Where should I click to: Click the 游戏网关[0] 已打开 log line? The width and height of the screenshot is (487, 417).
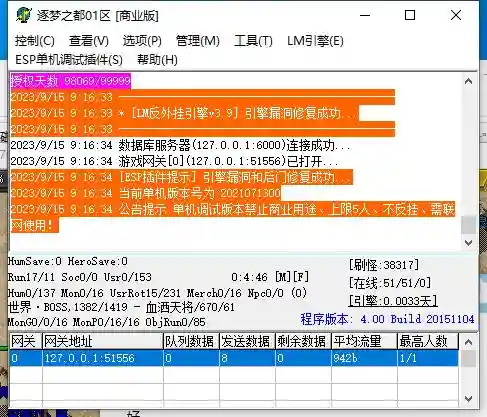click(174, 161)
